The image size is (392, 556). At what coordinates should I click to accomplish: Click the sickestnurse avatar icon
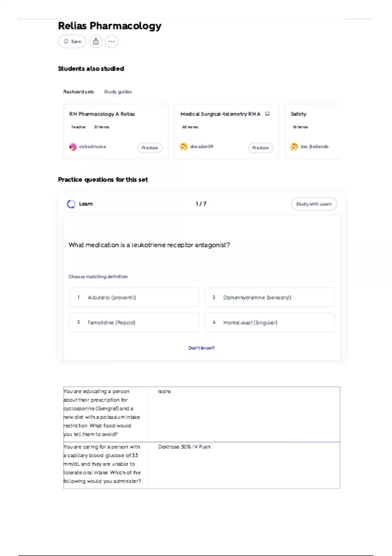point(73,147)
